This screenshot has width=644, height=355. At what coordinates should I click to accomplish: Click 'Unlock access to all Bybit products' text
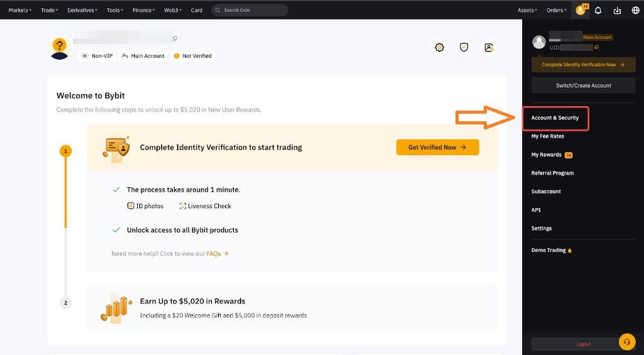coord(182,230)
